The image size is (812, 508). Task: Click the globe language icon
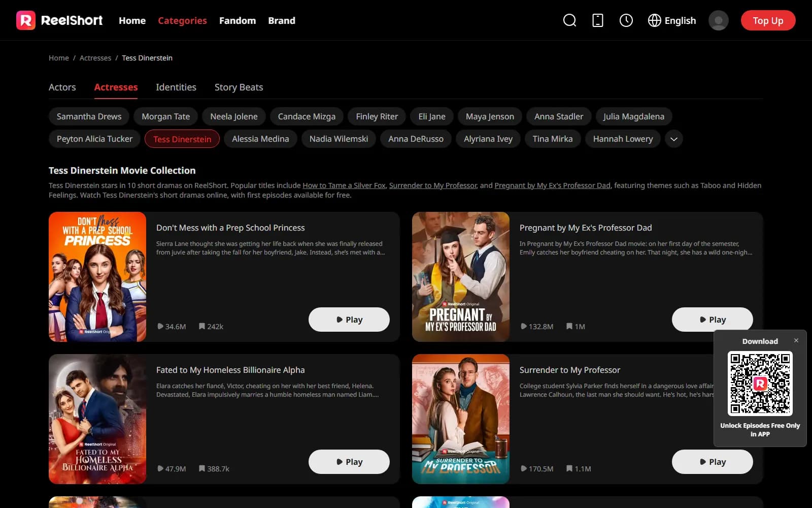pyautogui.click(x=655, y=20)
